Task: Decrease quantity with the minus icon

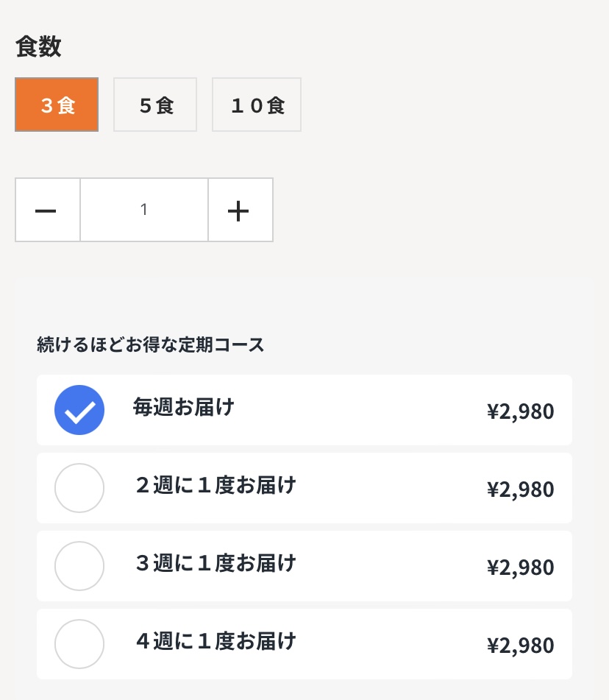Action: (x=48, y=210)
